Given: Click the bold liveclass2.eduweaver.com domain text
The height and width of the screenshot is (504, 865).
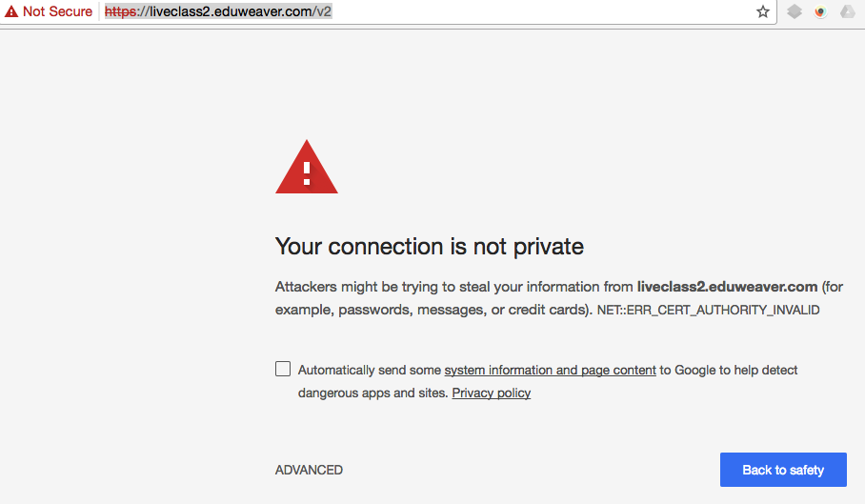Looking at the screenshot, I should pos(727,287).
